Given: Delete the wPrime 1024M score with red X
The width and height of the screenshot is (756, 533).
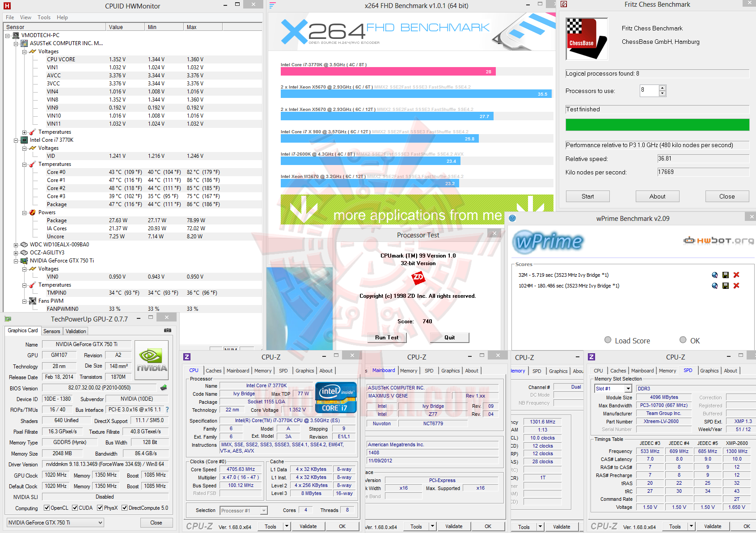Looking at the screenshot, I should coord(736,286).
